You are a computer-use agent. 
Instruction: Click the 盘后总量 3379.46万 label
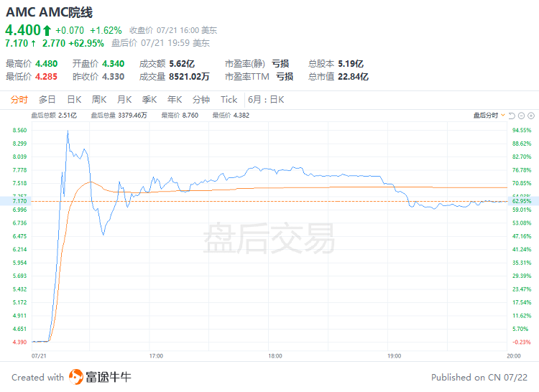click(x=119, y=116)
